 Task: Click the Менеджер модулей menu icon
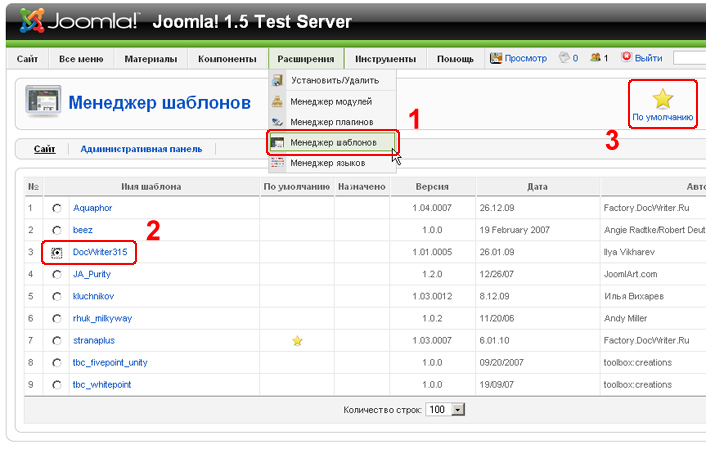point(277,101)
